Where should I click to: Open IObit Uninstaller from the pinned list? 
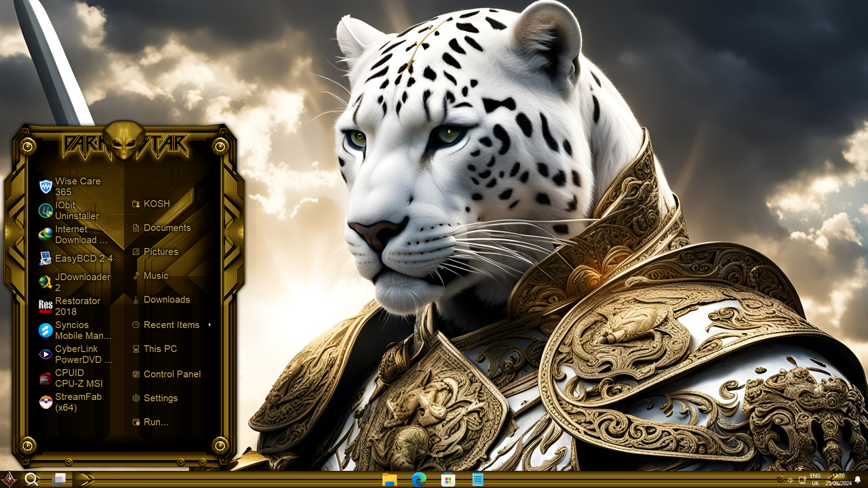tap(75, 210)
